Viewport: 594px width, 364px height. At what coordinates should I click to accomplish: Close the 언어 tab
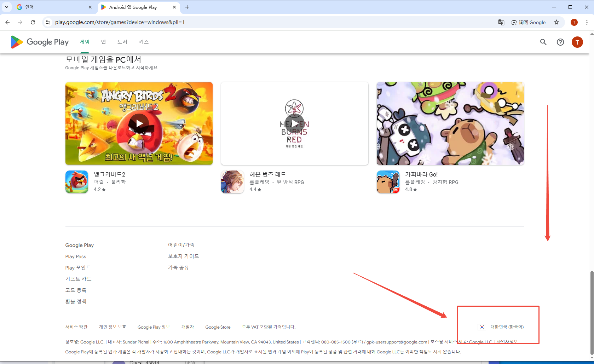(90, 7)
